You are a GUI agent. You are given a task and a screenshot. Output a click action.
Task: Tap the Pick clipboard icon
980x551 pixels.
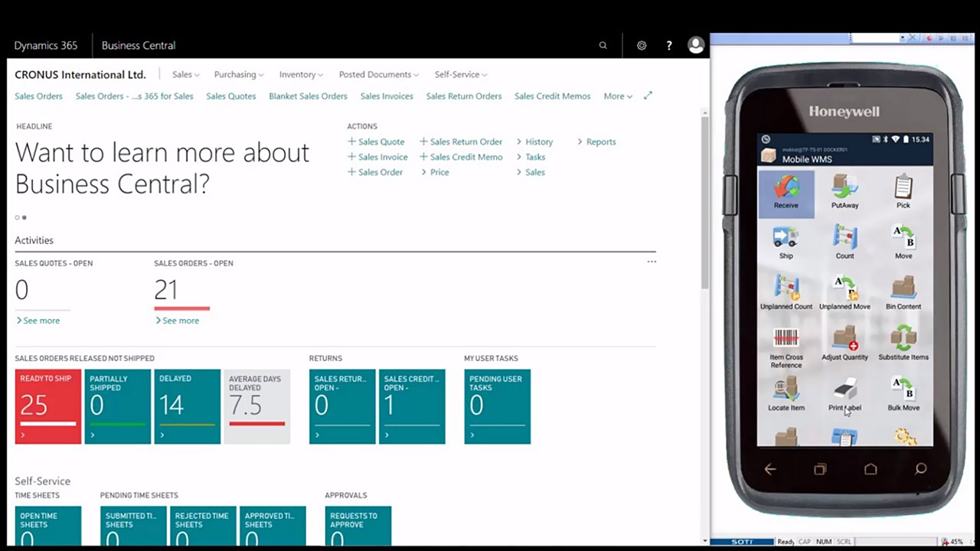tap(903, 192)
